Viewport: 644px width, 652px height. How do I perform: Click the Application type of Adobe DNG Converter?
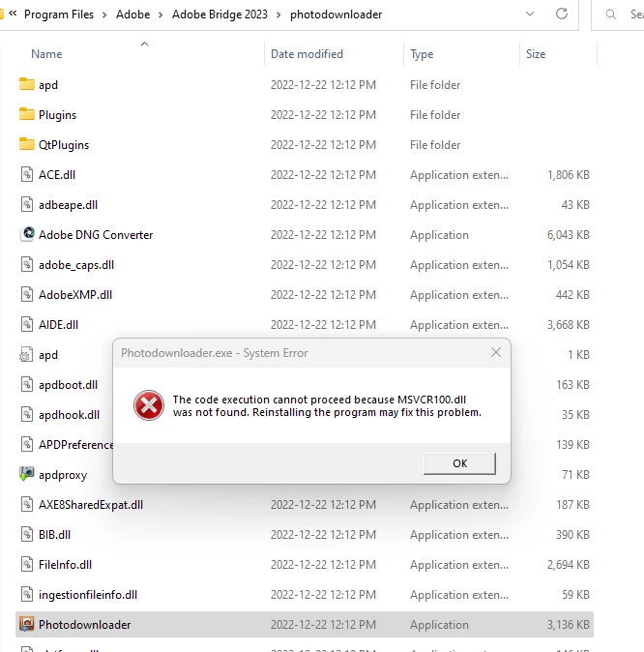click(439, 235)
